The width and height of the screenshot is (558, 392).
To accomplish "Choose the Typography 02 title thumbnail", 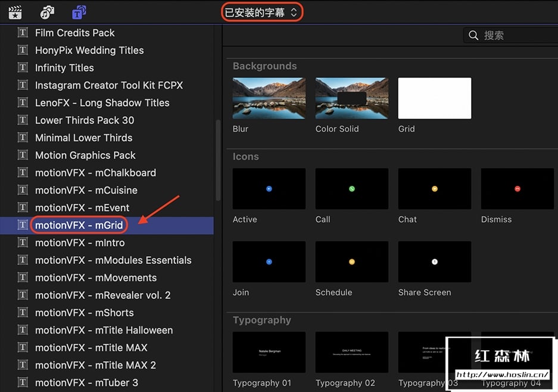I will click(x=351, y=352).
